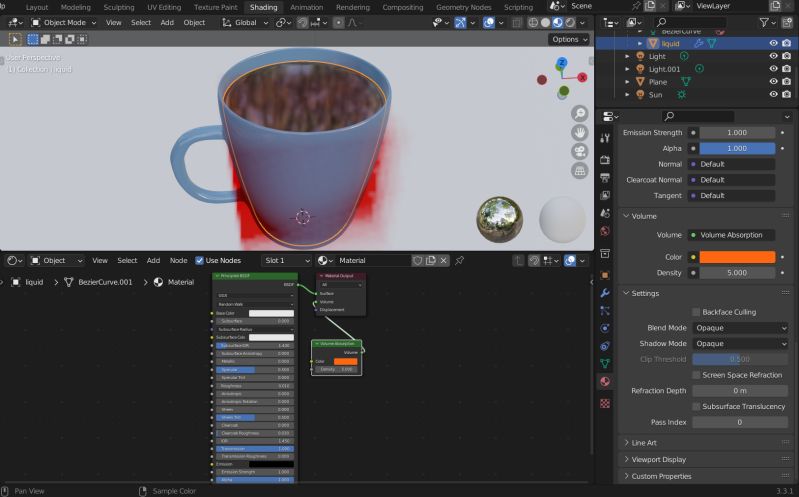
Task: Open the Modifiers wrench properties tab
Action: (605, 293)
